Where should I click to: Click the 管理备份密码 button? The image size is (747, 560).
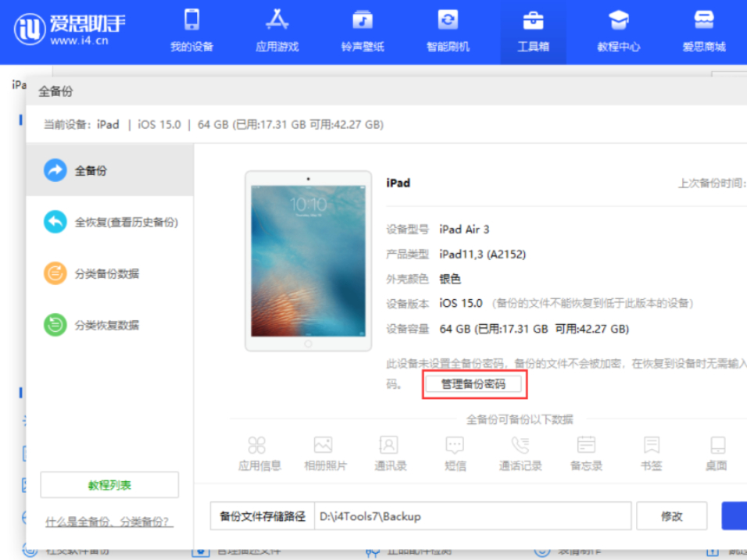[x=474, y=383]
